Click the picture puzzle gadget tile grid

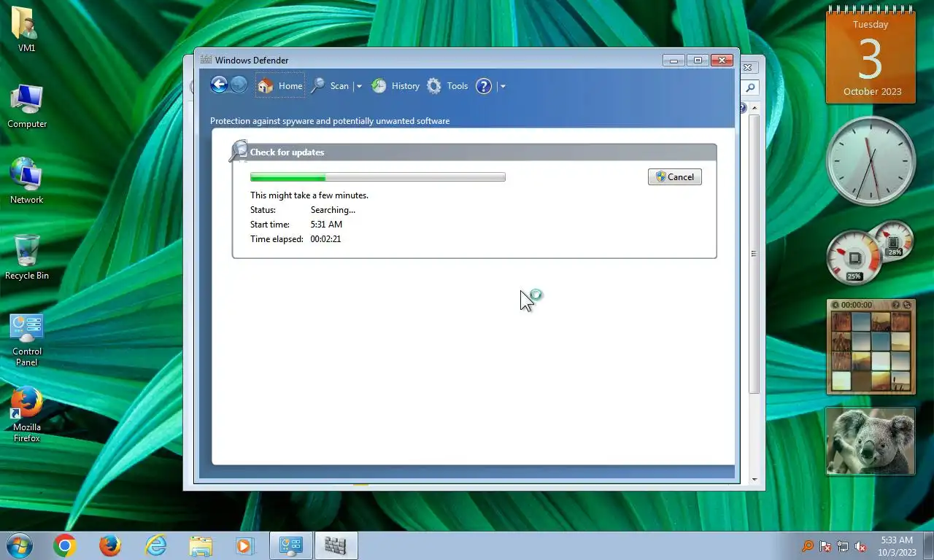pos(871,352)
